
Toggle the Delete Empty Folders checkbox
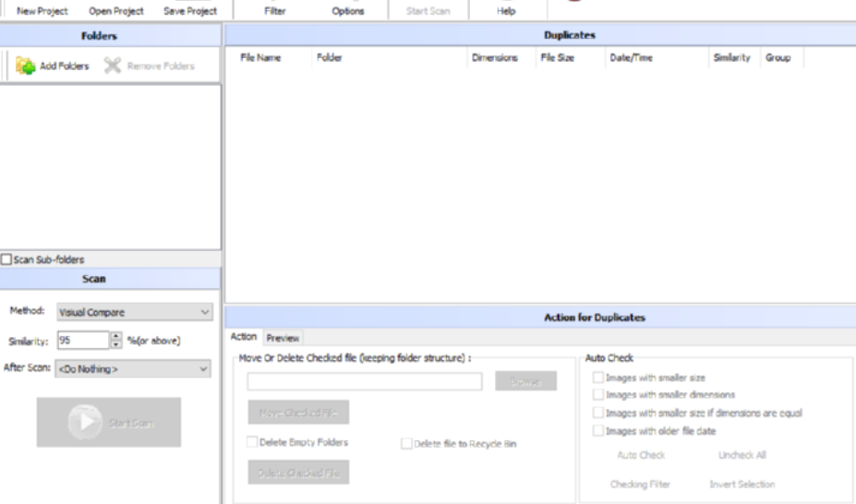(252, 442)
